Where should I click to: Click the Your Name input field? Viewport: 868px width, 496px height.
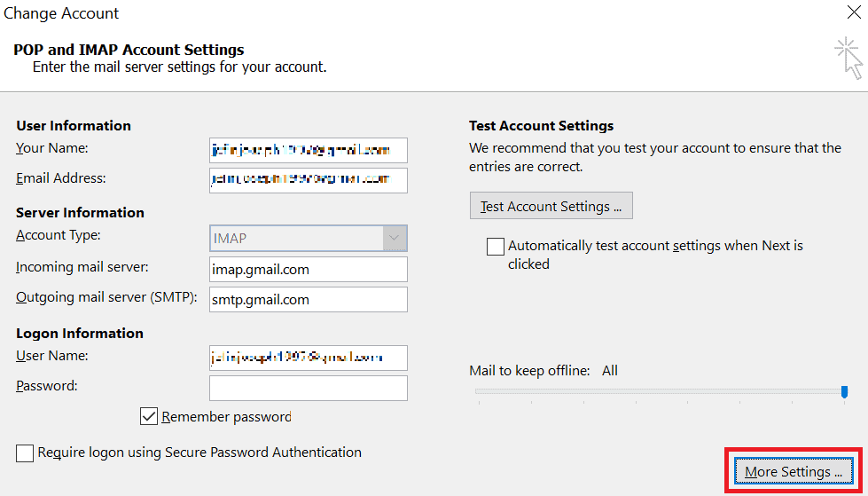[308, 150]
